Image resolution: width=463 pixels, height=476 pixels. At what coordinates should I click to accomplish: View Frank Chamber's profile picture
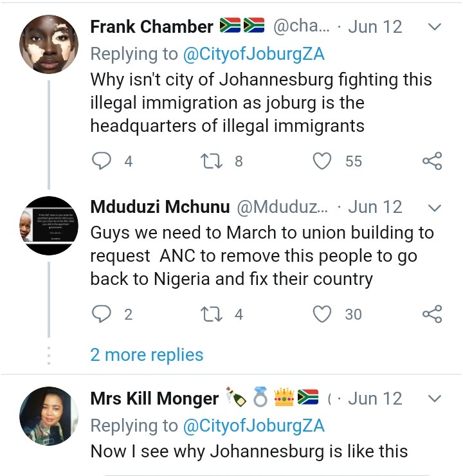pos(49,43)
